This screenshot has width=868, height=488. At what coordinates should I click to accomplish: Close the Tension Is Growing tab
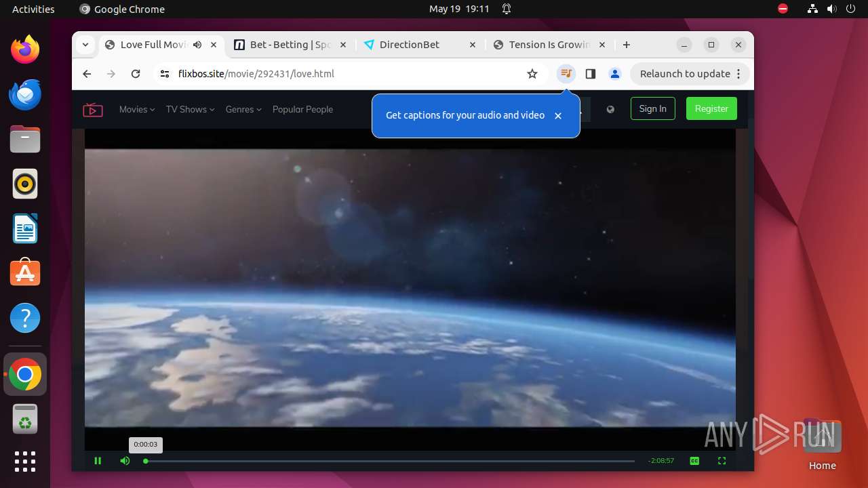[602, 45]
